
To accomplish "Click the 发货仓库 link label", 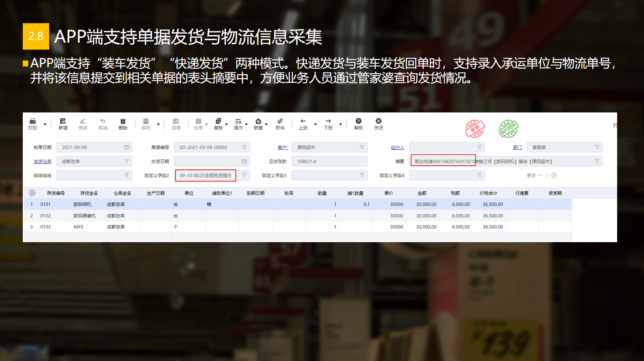I will [x=42, y=162].
